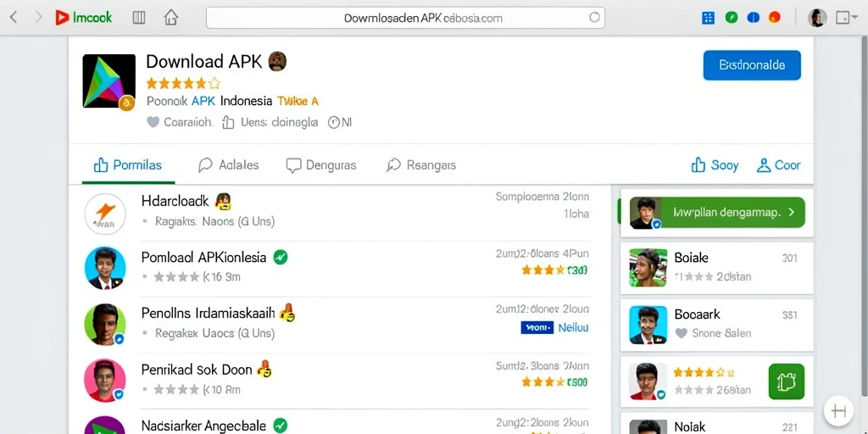
Task: Open the Imcook logo in the toolbar
Action: pyautogui.click(x=84, y=18)
